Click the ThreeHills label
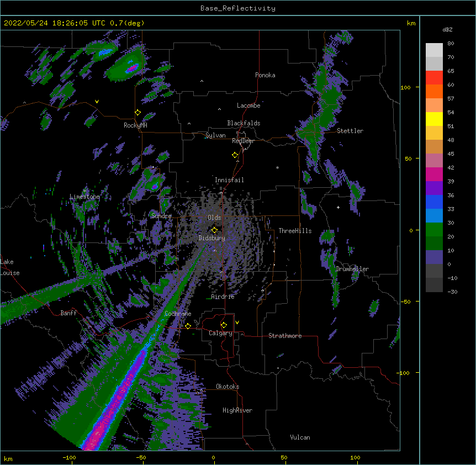 295,231
